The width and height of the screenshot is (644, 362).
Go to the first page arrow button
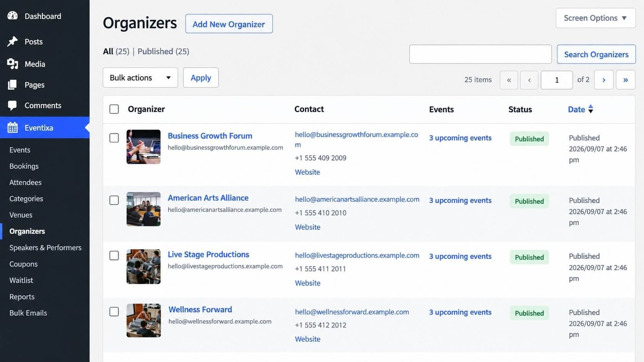click(509, 80)
